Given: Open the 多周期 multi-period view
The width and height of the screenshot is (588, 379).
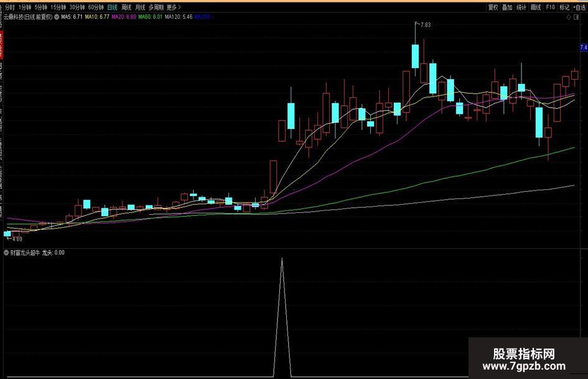Looking at the screenshot, I should [x=156, y=7].
